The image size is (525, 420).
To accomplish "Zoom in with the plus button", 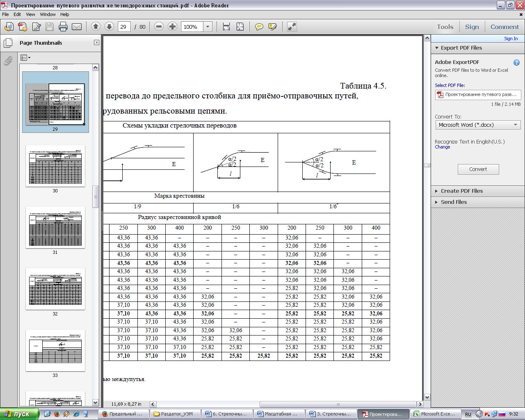I will pyautogui.click(x=173, y=27).
